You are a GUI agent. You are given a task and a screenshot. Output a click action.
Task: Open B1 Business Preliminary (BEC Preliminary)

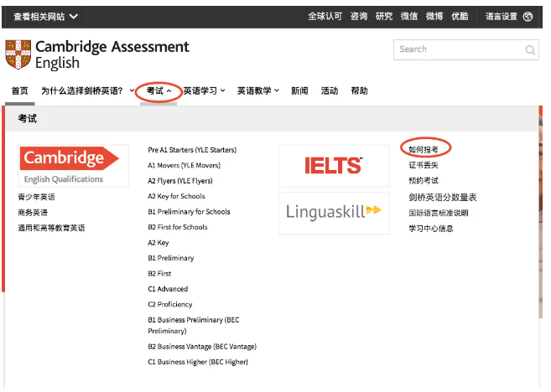tap(194, 325)
